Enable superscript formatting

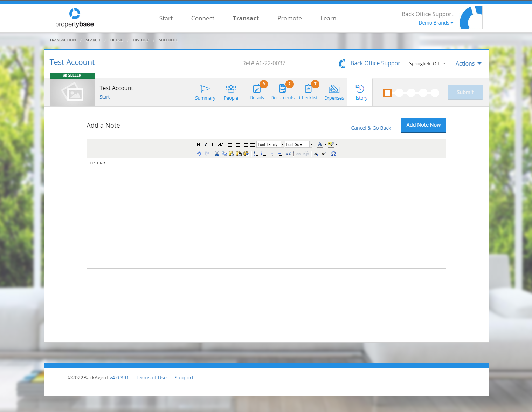coord(323,154)
